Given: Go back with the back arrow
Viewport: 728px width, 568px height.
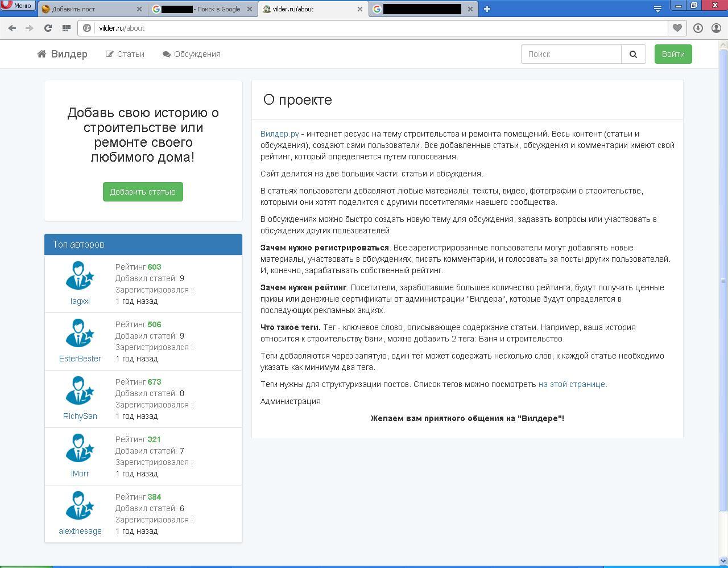Looking at the screenshot, I should pyautogui.click(x=12, y=28).
